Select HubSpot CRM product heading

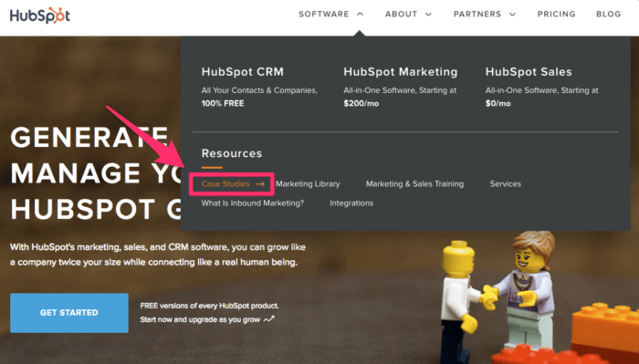click(x=243, y=72)
